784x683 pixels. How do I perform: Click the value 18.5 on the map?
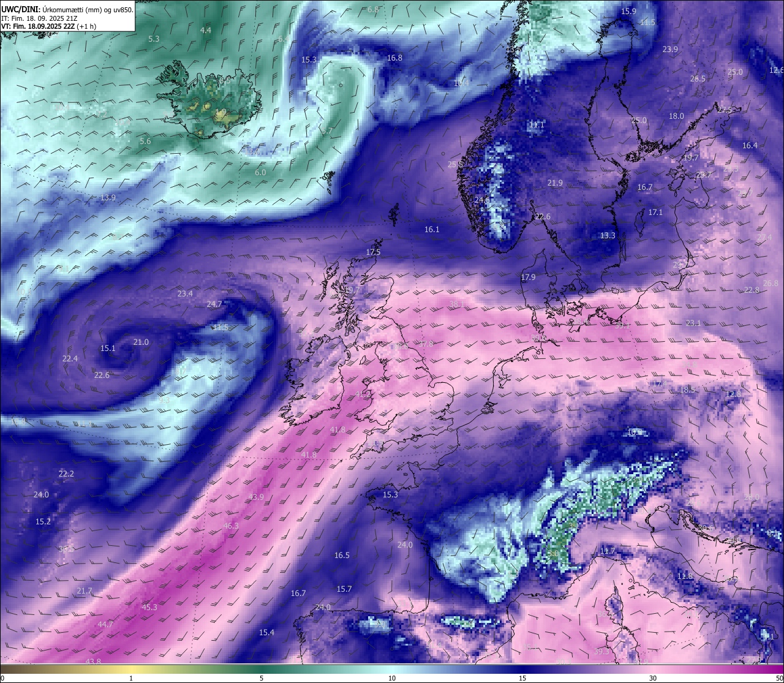(687, 390)
